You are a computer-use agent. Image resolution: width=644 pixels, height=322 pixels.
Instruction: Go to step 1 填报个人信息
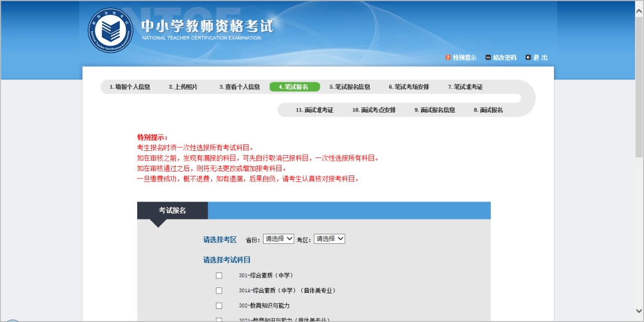point(129,87)
